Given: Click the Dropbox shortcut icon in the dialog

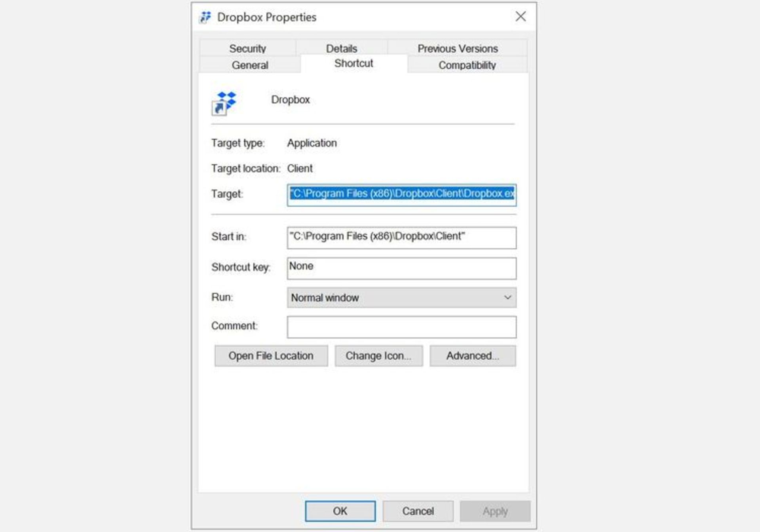Looking at the screenshot, I should [224, 103].
